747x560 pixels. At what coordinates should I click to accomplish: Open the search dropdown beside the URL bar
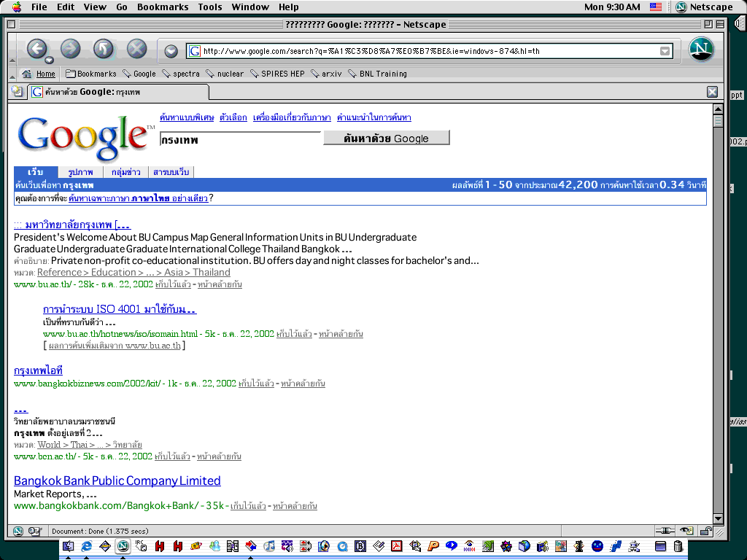[171, 51]
